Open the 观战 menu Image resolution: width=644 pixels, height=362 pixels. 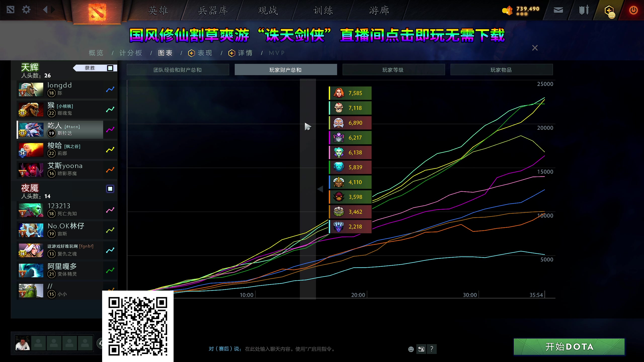(267, 11)
